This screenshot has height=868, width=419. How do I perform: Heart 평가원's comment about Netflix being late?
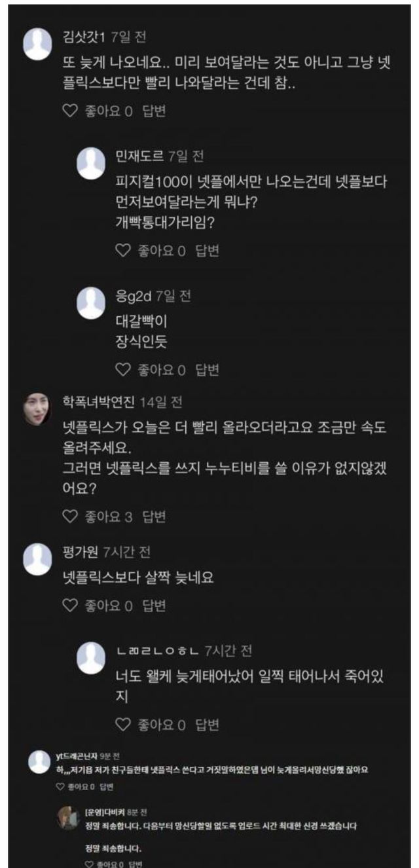[x=69, y=606]
